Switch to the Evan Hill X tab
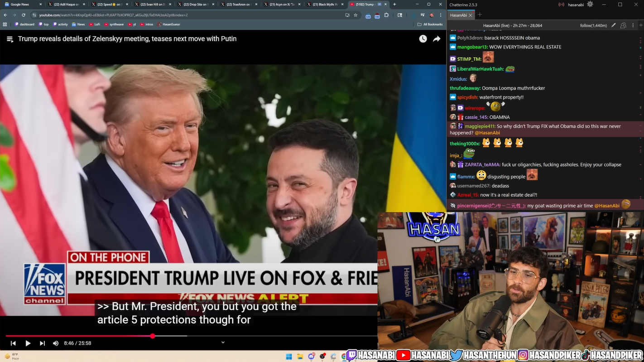Screen dimensions: 644x362 pos(153,5)
